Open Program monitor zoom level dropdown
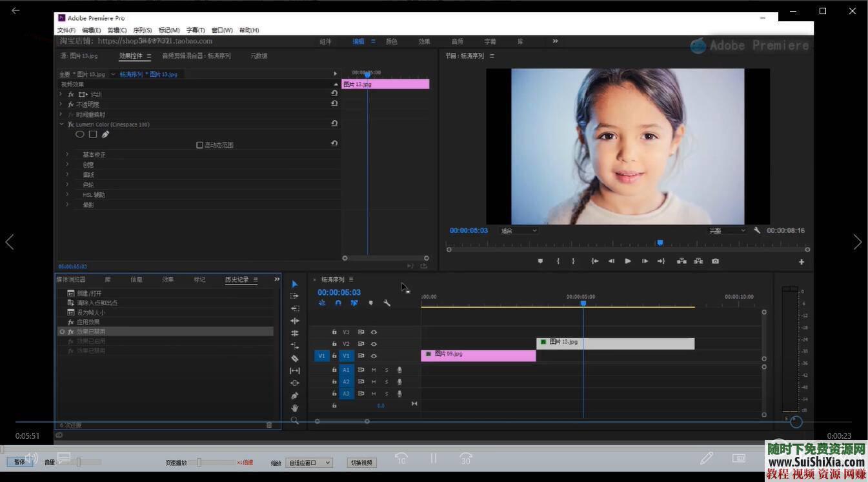Image resolution: width=868 pixels, height=482 pixels. pyautogui.click(x=518, y=230)
